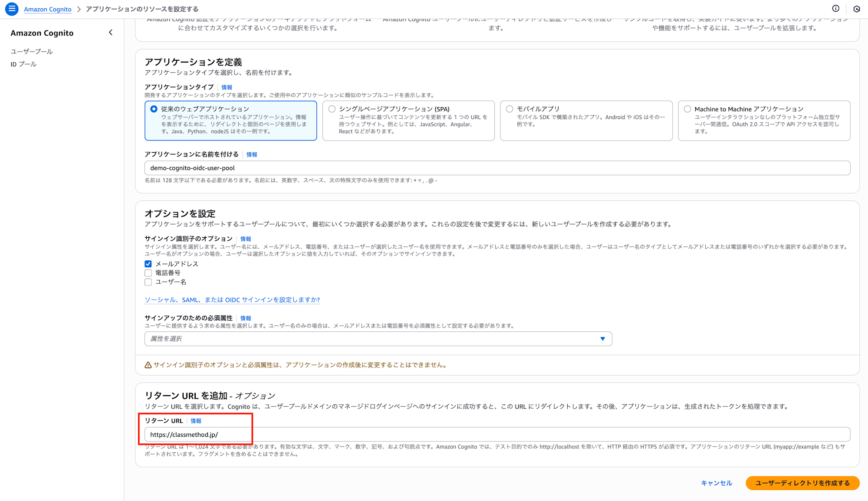
Task: Click 情報 link next to サインイン識別子のオプション
Action: (x=246, y=239)
